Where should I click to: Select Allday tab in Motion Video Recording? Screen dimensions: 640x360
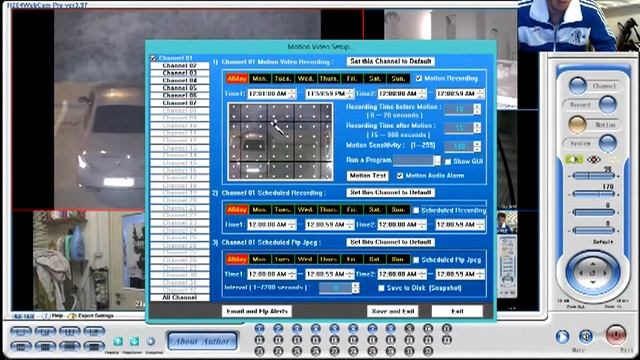pyautogui.click(x=237, y=78)
